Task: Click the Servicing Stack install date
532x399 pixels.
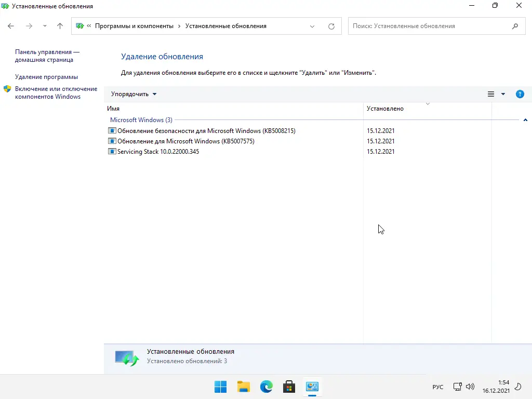Action: click(381, 152)
